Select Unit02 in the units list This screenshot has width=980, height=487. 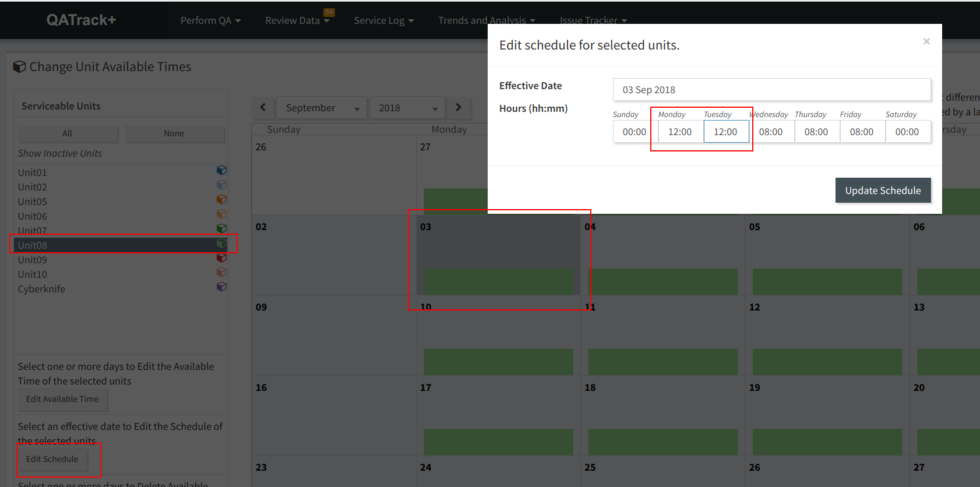[x=121, y=187]
